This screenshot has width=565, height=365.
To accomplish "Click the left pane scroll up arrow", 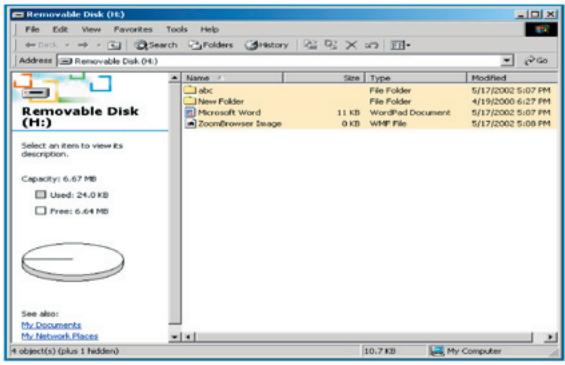I will pyautogui.click(x=174, y=77).
